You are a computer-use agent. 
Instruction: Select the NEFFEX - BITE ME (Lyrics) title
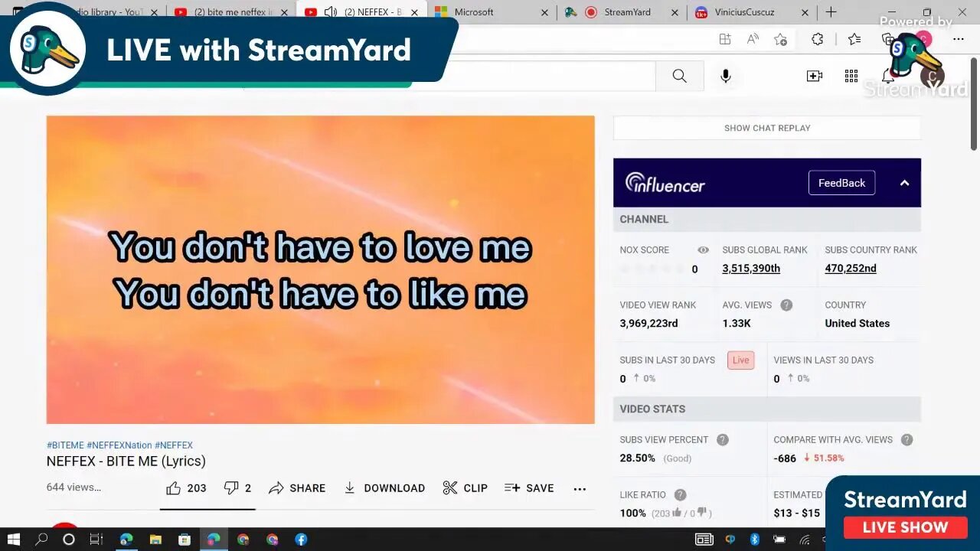pyautogui.click(x=126, y=461)
